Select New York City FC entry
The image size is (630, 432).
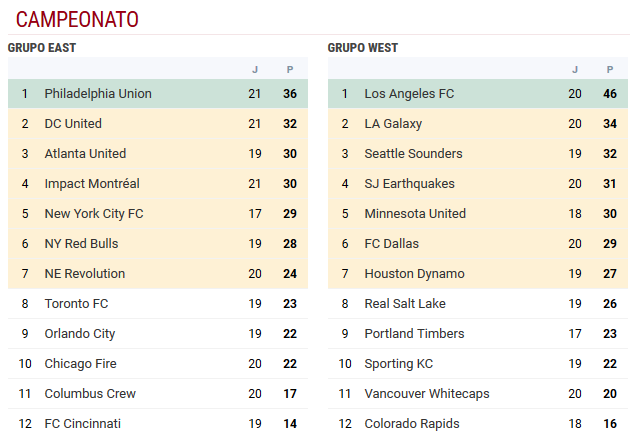94,214
